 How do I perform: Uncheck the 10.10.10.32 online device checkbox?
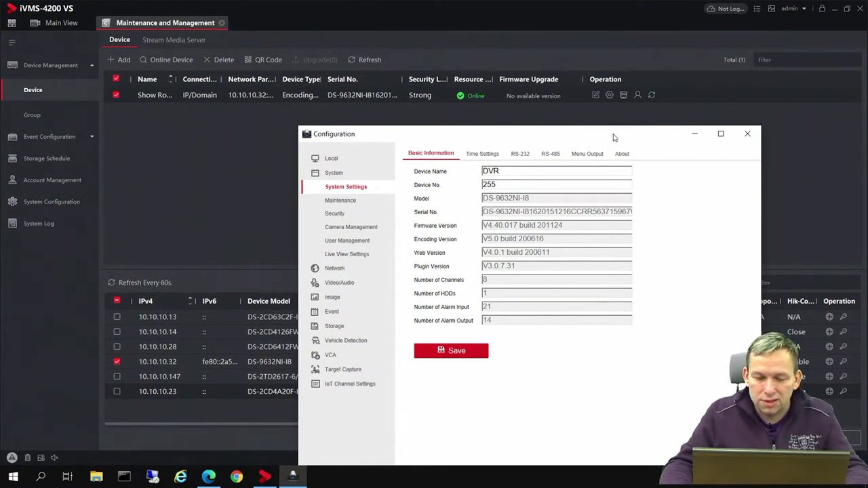pos(117,361)
